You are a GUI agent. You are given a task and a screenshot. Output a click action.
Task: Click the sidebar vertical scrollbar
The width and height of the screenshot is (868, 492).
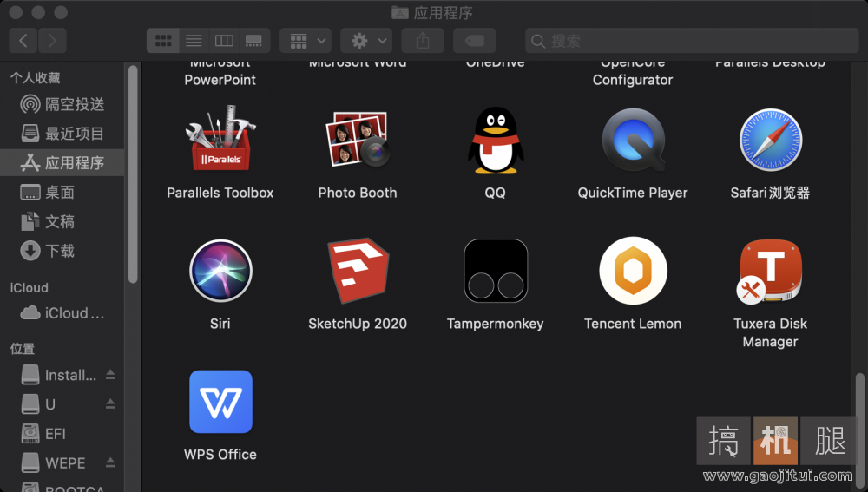point(133,174)
